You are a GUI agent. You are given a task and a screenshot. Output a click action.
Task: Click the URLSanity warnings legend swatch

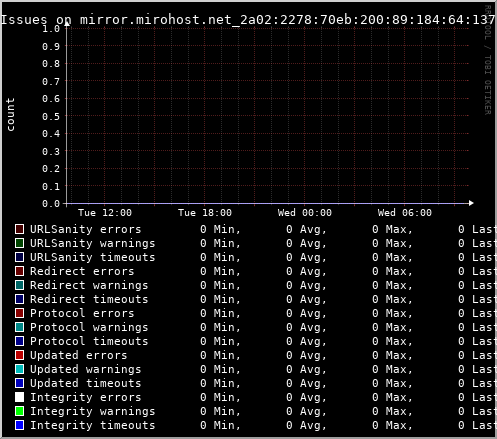[19, 243]
